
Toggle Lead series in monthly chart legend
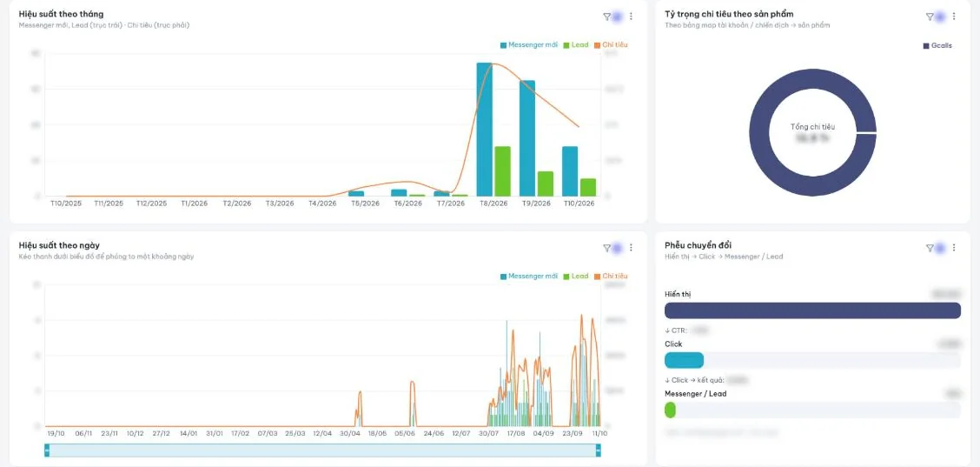click(x=576, y=45)
